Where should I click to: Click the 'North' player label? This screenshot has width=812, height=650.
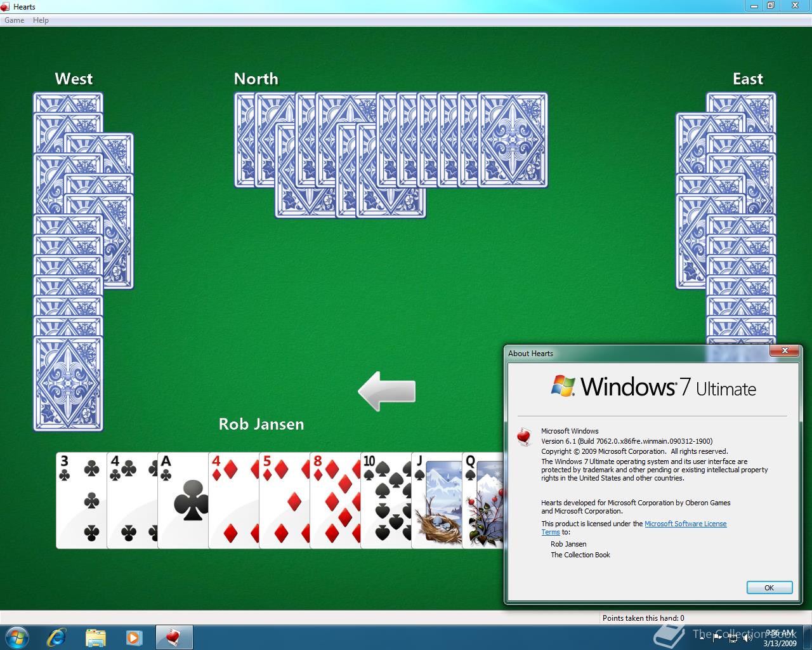click(256, 79)
